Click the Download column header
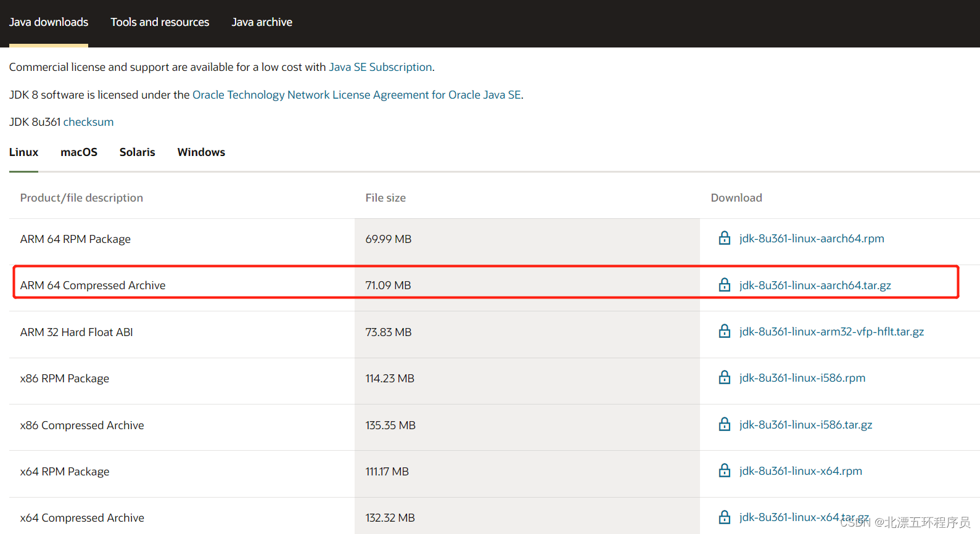The width and height of the screenshot is (980, 534). tap(736, 198)
